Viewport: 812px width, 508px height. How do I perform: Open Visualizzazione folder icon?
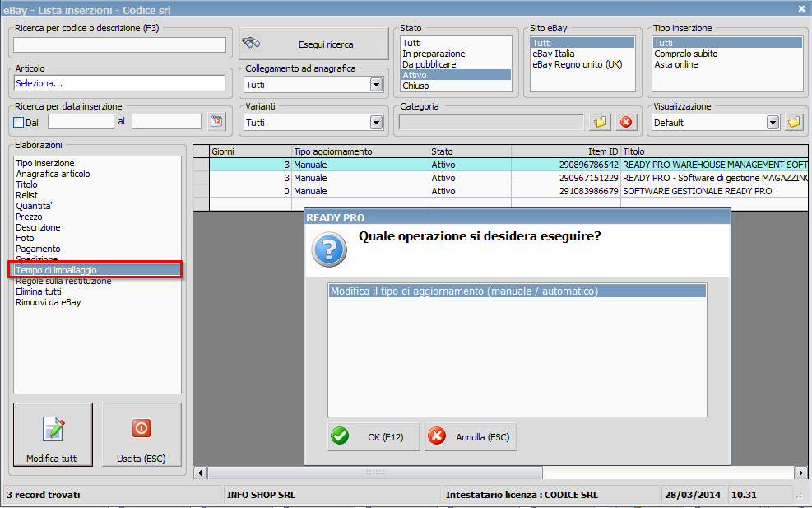[794, 123]
